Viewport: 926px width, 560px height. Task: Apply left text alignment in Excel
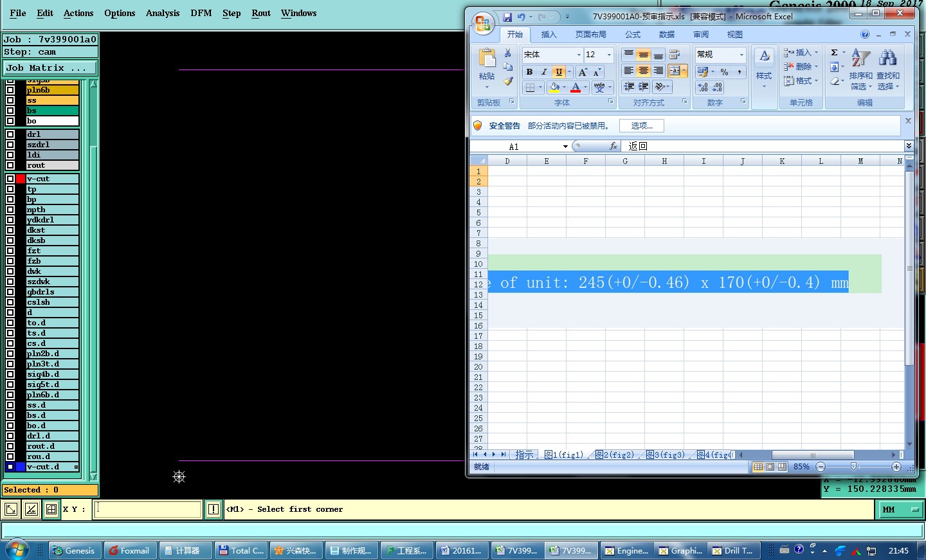[628, 71]
